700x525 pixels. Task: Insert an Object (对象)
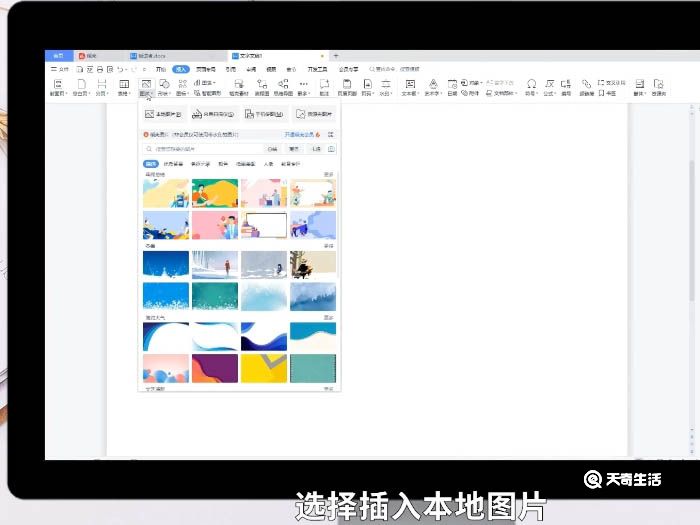tap(471, 83)
